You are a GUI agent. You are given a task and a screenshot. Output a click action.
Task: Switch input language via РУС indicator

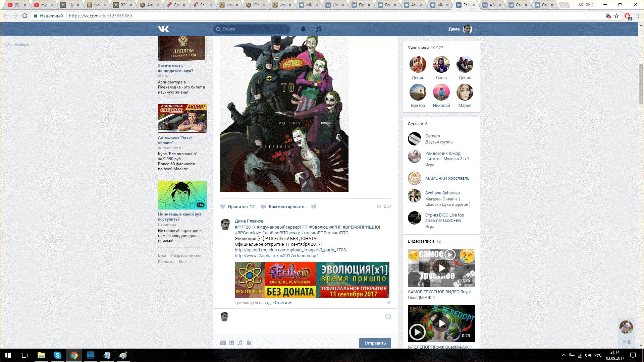(598, 355)
